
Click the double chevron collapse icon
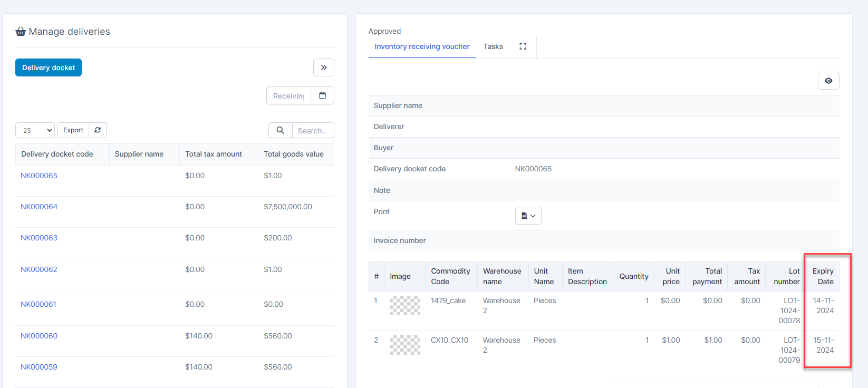[x=324, y=67]
